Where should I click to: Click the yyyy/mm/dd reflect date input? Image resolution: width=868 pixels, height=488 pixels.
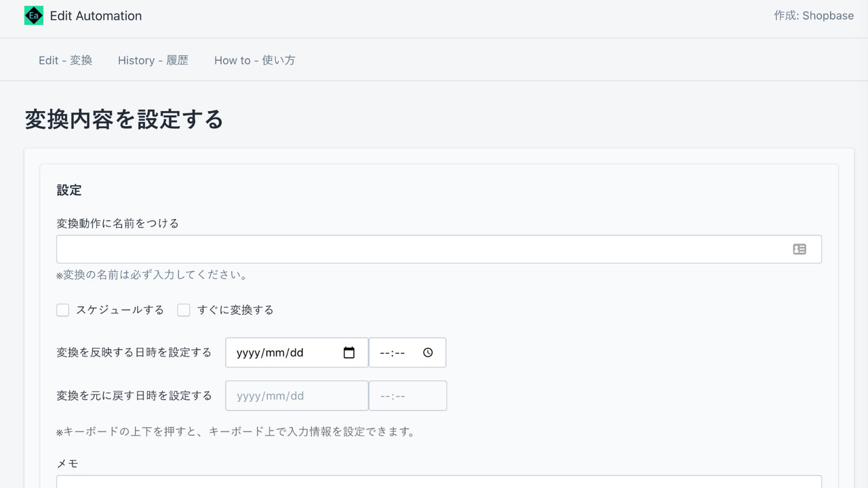pyautogui.click(x=285, y=352)
